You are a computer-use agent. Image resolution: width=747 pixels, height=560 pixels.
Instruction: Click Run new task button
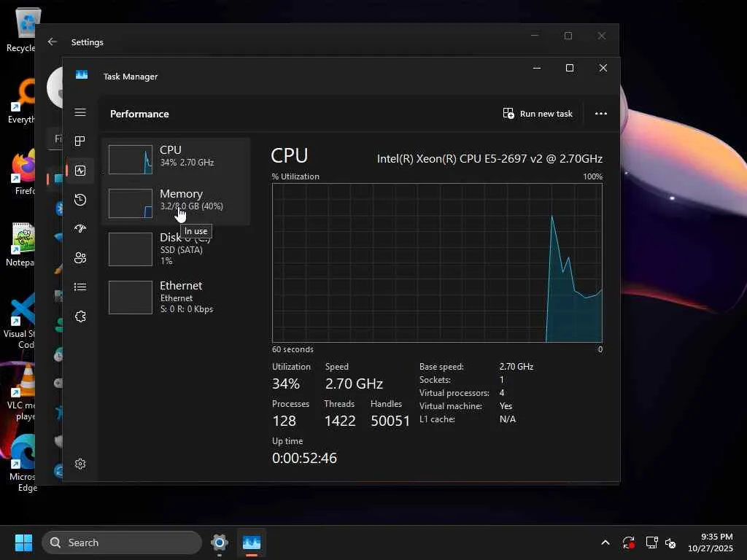click(x=538, y=114)
